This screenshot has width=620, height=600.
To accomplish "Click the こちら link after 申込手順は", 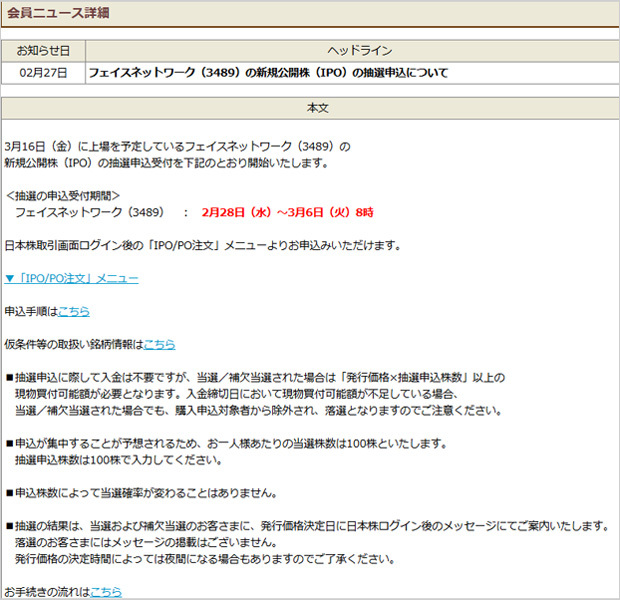I will coord(74,312).
